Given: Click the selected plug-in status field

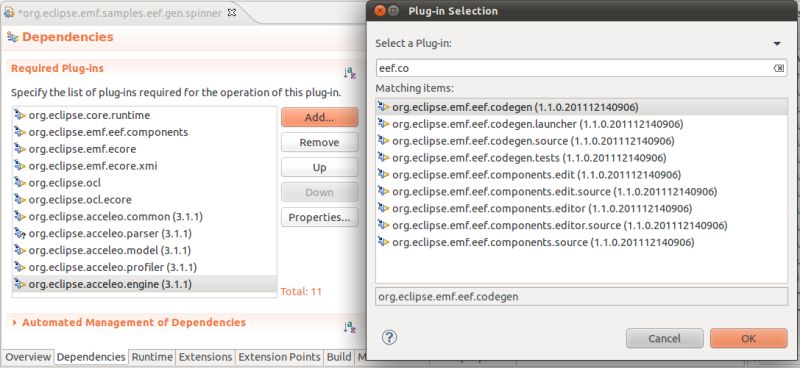Looking at the screenshot, I should (x=581, y=297).
